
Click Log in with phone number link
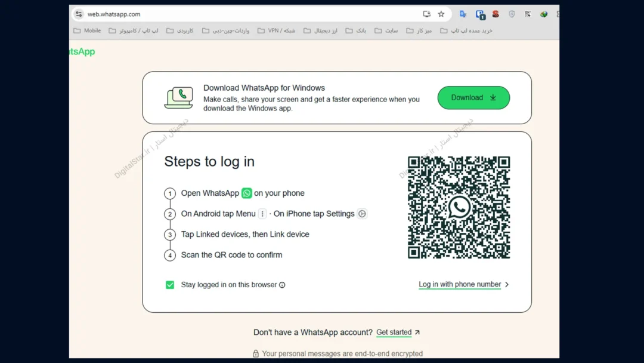click(x=460, y=285)
